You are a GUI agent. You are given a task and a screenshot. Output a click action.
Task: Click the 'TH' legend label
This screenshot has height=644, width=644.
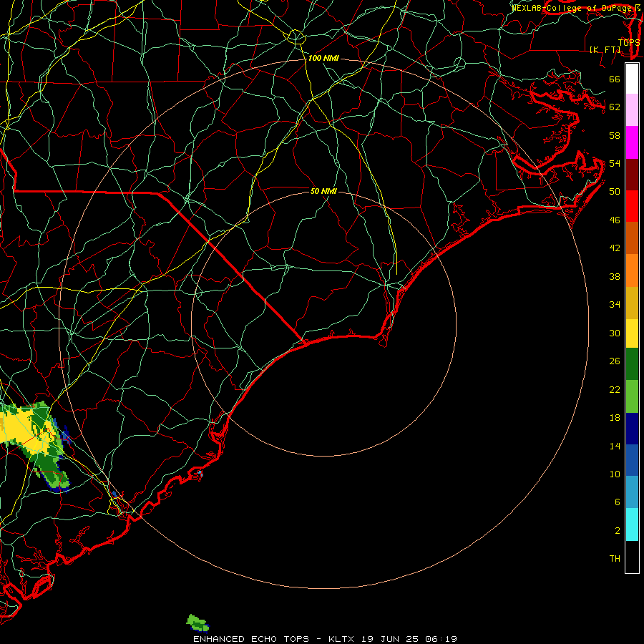(x=615, y=559)
